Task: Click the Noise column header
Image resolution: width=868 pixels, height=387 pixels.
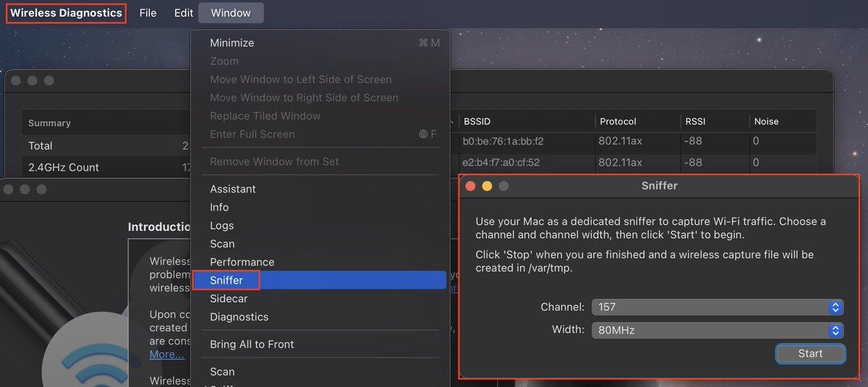Action: [783, 122]
